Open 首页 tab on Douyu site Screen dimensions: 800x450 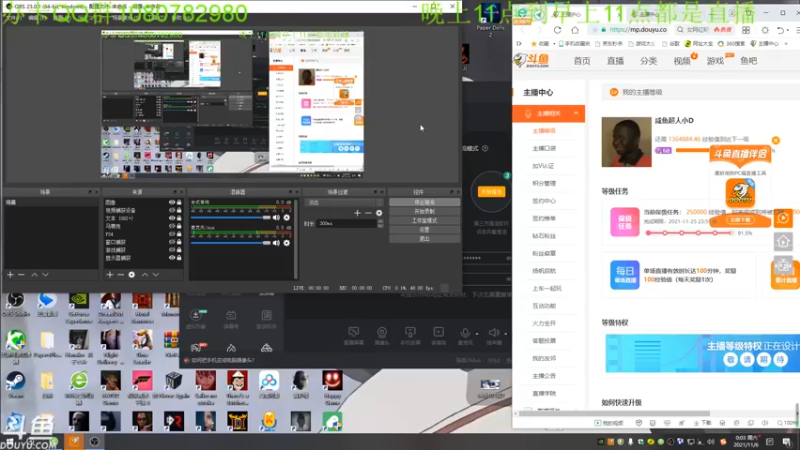[582, 61]
